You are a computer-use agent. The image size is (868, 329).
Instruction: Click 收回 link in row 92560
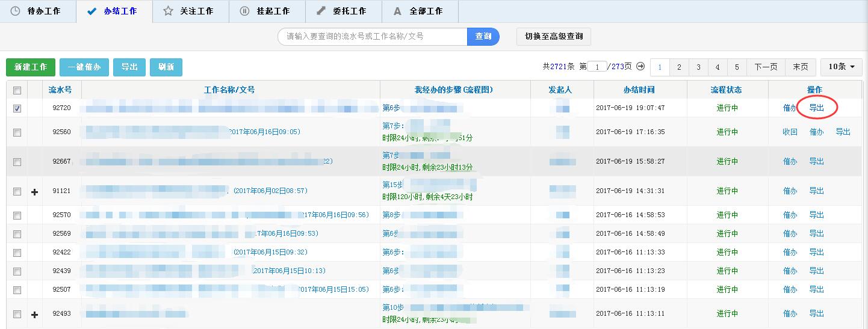(790, 132)
